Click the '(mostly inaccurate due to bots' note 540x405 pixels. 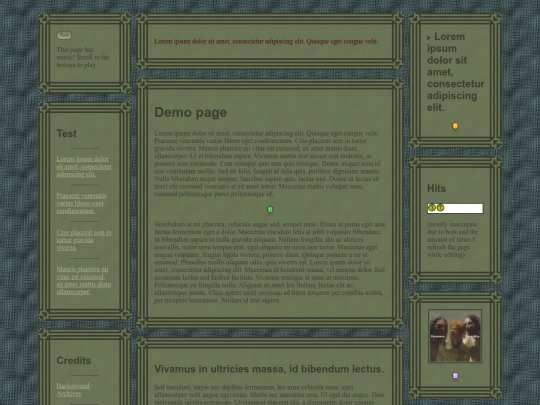pos(453,239)
